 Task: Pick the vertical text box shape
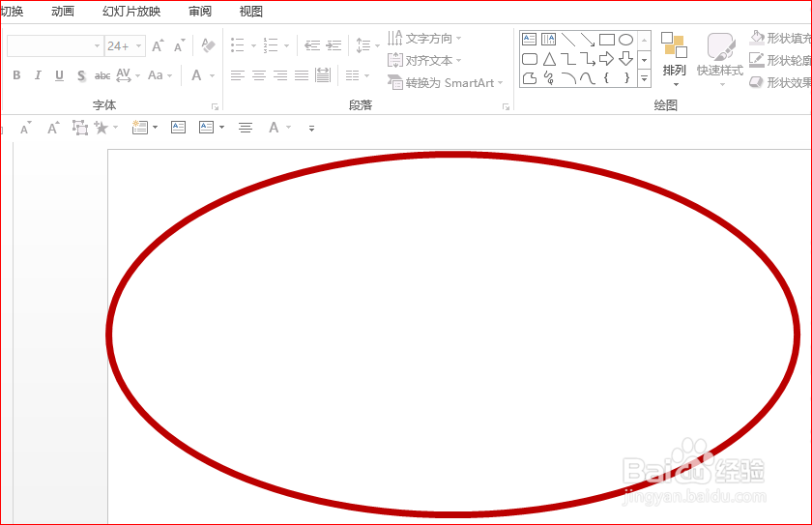548,40
